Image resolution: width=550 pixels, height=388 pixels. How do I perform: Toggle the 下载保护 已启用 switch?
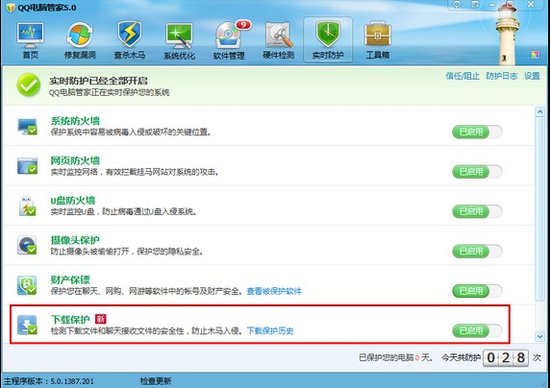tap(477, 331)
